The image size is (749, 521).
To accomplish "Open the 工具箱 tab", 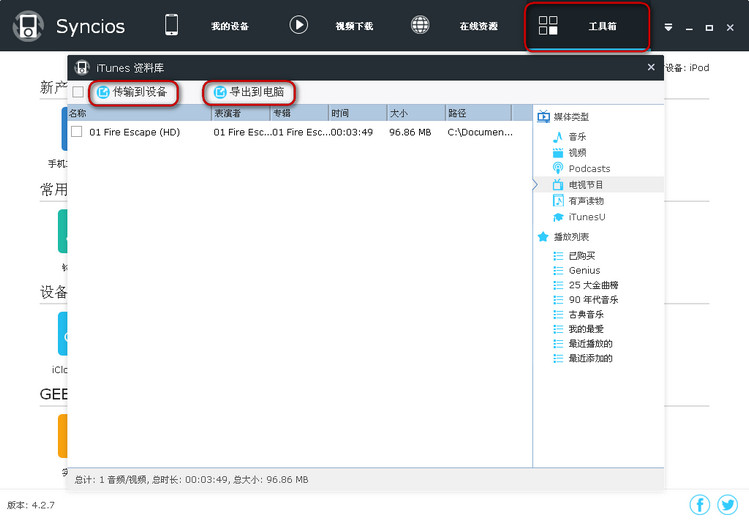I will point(602,26).
